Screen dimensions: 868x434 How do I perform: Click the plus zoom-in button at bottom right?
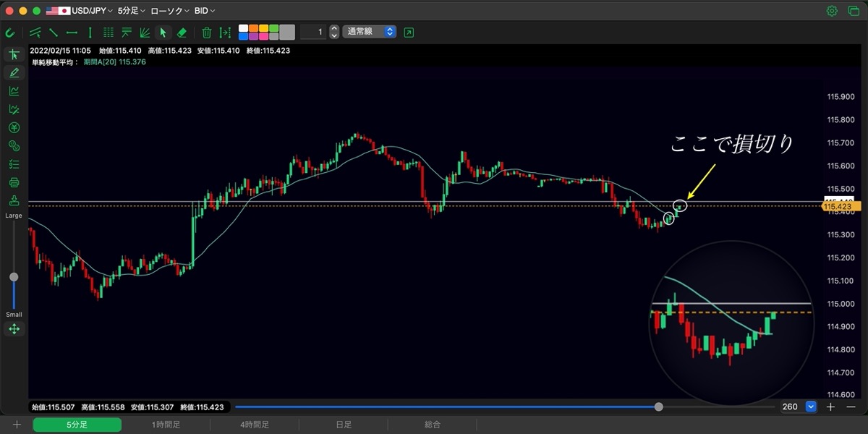831,407
